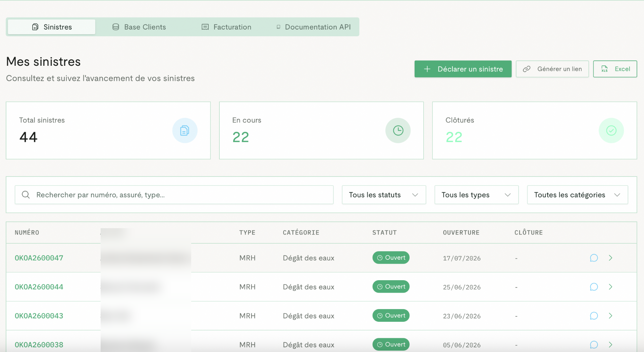Click the TYPE column header
This screenshot has height=352, width=644.
(x=247, y=233)
